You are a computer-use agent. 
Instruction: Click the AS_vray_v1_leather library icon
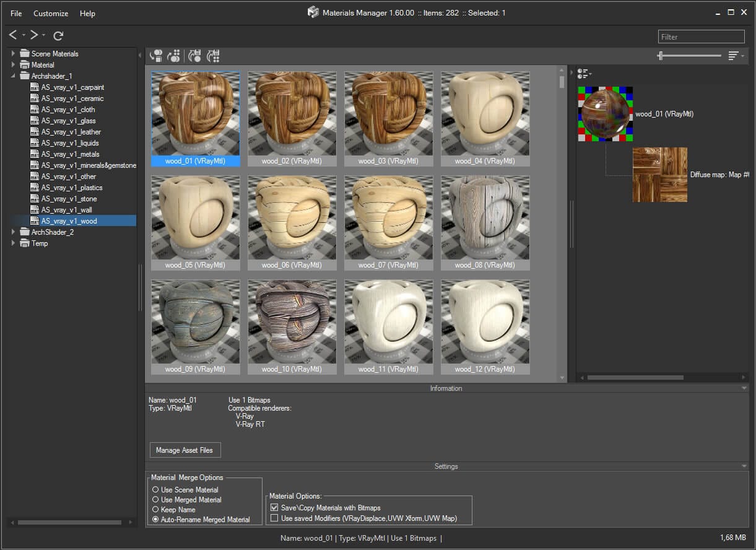point(35,132)
